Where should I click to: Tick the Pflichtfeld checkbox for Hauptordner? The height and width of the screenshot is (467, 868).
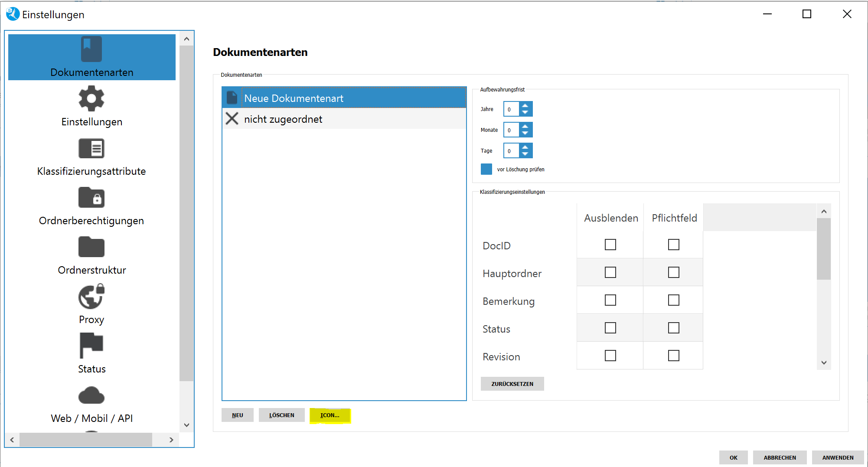click(x=673, y=273)
